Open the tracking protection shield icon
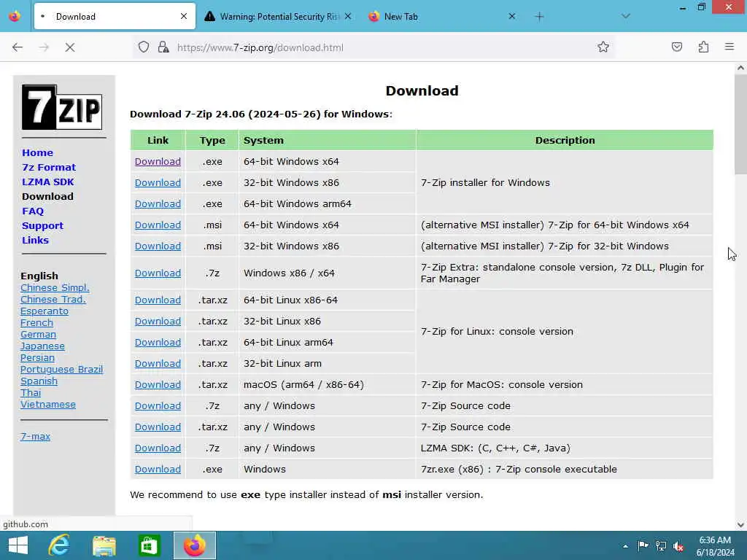The width and height of the screenshot is (747, 560). [x=144, y=47]
